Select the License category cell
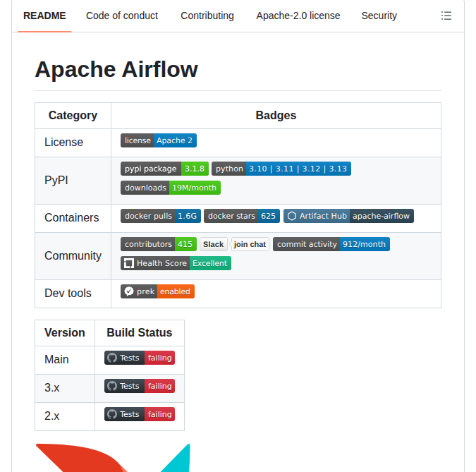Image resolution: width=476 pixels, height=472 pixels. [73, 143]
